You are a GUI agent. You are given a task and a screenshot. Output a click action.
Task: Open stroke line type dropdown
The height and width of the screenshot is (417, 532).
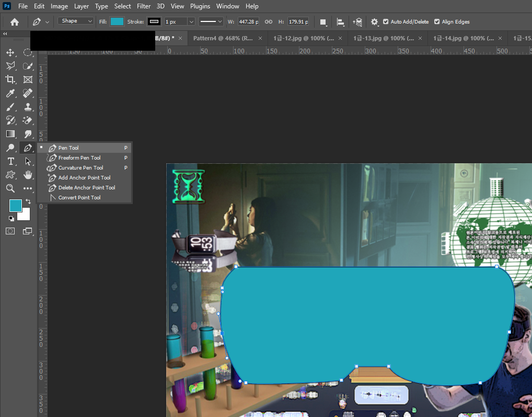coord(211,22)
